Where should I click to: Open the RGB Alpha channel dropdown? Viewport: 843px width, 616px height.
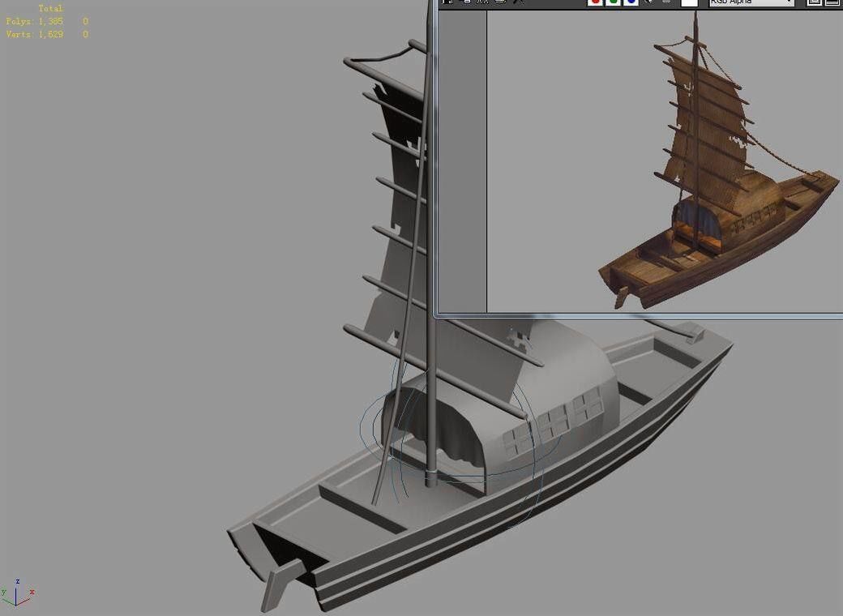751,2
